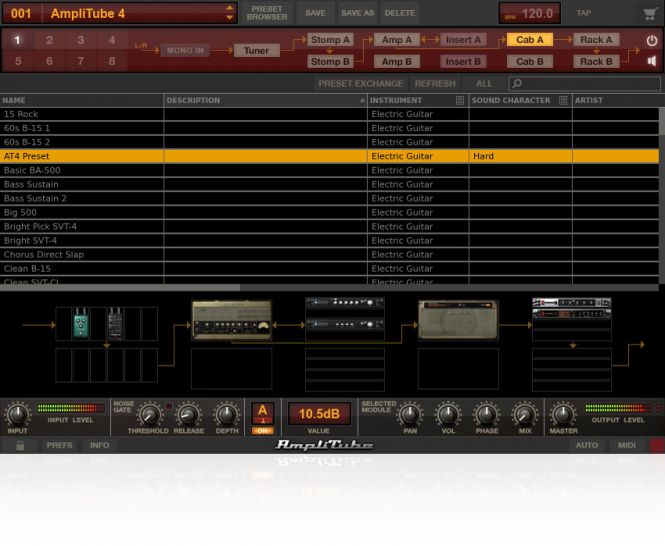Click the DELETE preset button

(x=400, y=13)
